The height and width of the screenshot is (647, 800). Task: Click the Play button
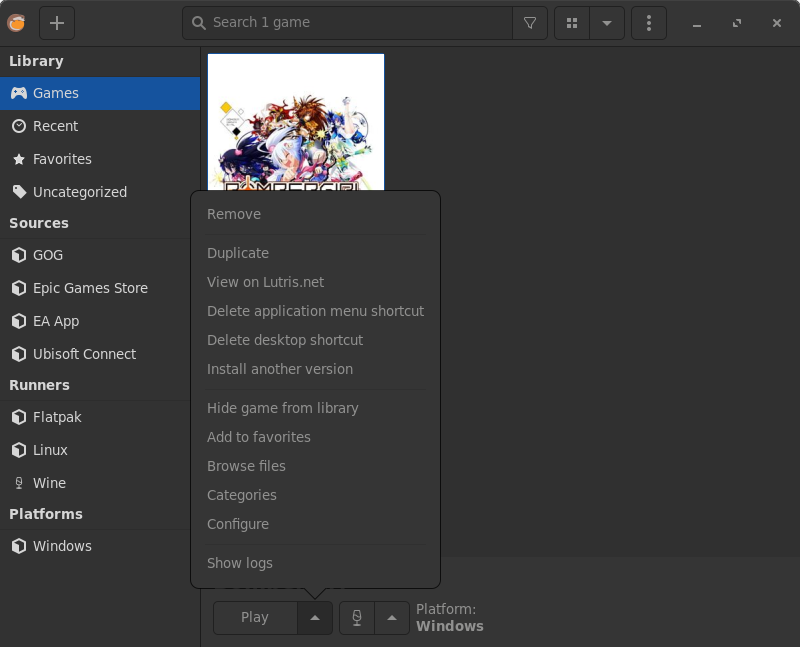tap(254, 618)
